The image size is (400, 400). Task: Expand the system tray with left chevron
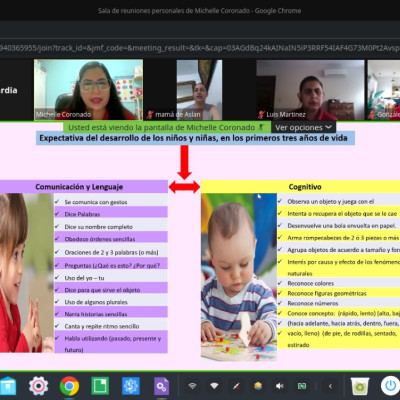click(x=330, y=386)
